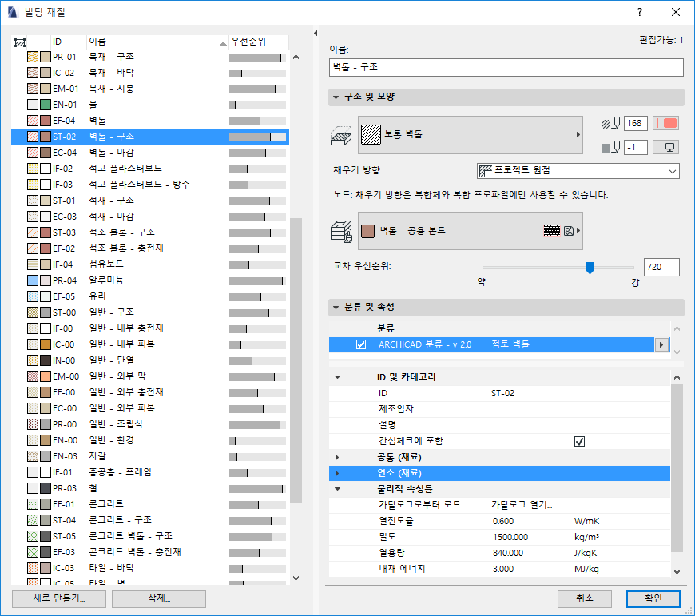The height and width of the screenshot is (616, 695).
Task: Click the fill icon for 자갈 row
Action: coord(33,456)
